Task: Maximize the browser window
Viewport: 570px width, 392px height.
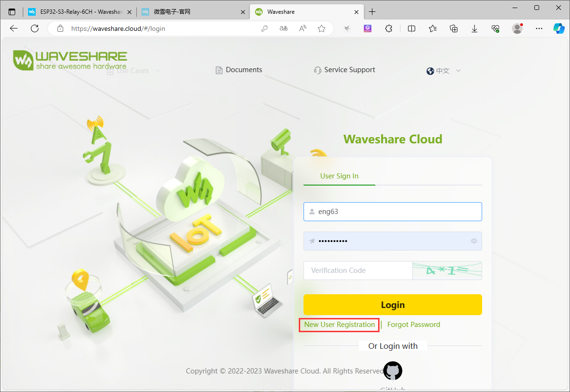Action: click(537, 8)
